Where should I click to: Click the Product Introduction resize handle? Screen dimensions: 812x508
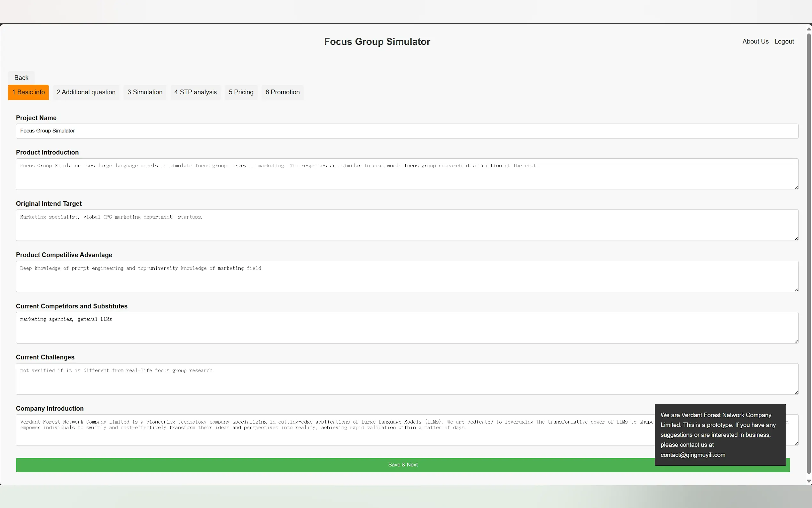(796, 187)
